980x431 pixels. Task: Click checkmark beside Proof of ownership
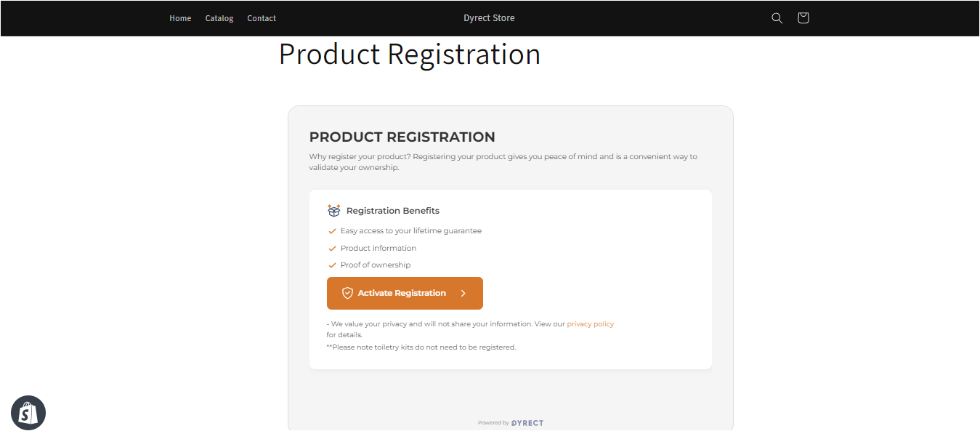click(332, 265)
